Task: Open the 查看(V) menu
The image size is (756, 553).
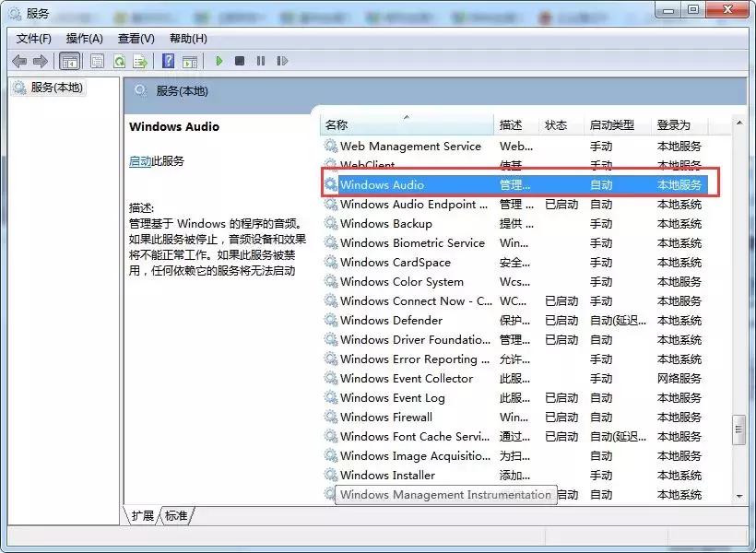Action: pos(136,39)
